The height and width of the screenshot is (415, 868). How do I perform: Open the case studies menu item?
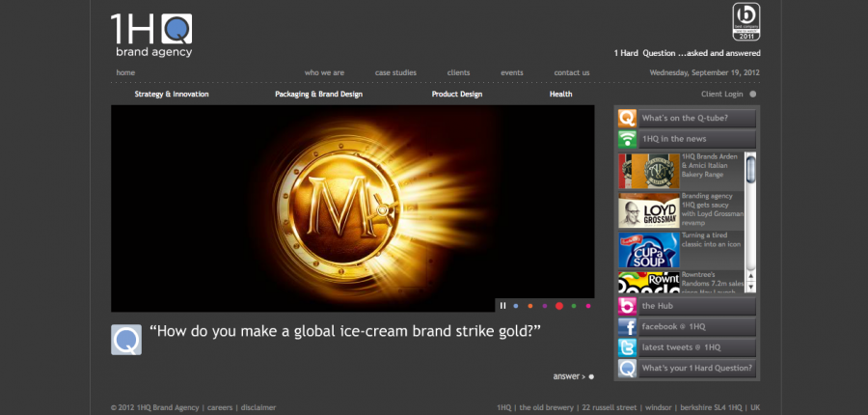[x=395, y=72]
